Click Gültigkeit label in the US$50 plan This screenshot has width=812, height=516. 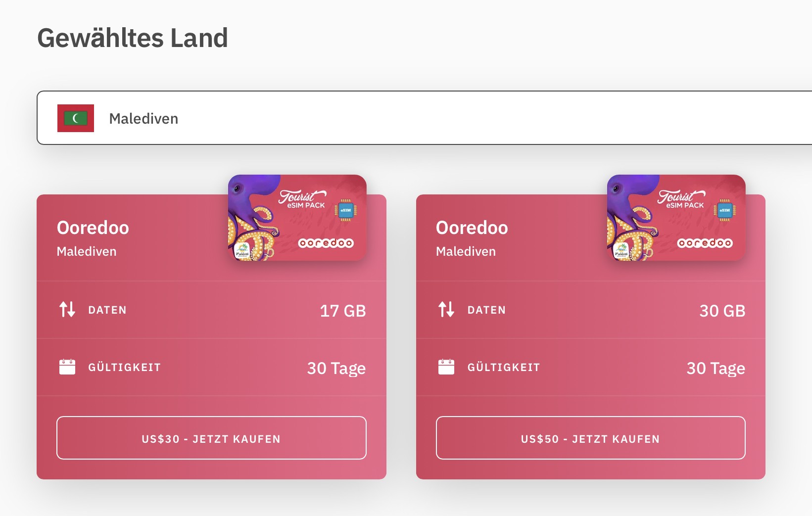coord(504,368)
